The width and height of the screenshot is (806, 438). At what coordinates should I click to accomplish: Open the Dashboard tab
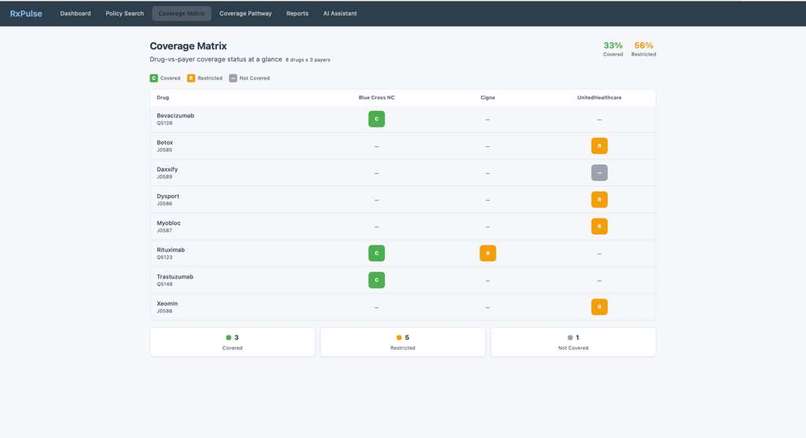(x=76, y=13)
